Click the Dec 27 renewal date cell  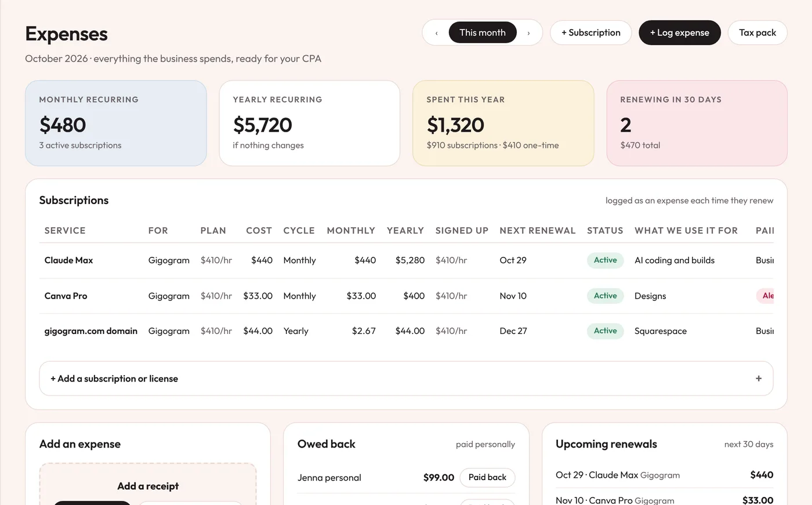point(513,331)
